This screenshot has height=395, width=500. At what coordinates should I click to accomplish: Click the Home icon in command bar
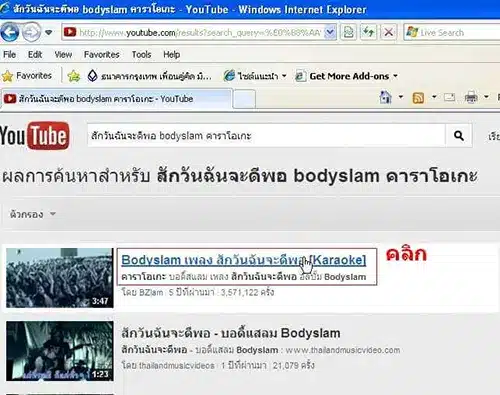pyautogui.click(x=385, y=97)
